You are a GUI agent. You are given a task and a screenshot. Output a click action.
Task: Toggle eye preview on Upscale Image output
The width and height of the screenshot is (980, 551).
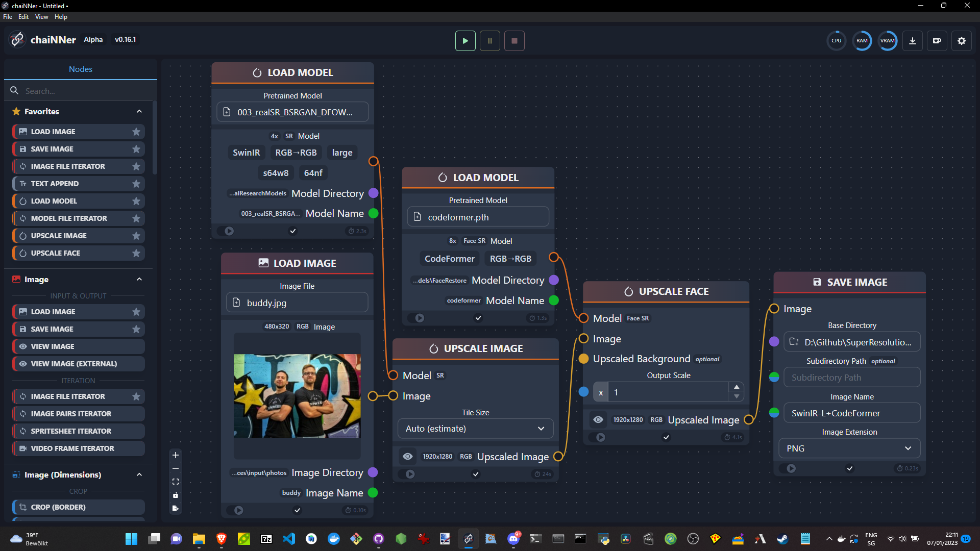point(407,457)
